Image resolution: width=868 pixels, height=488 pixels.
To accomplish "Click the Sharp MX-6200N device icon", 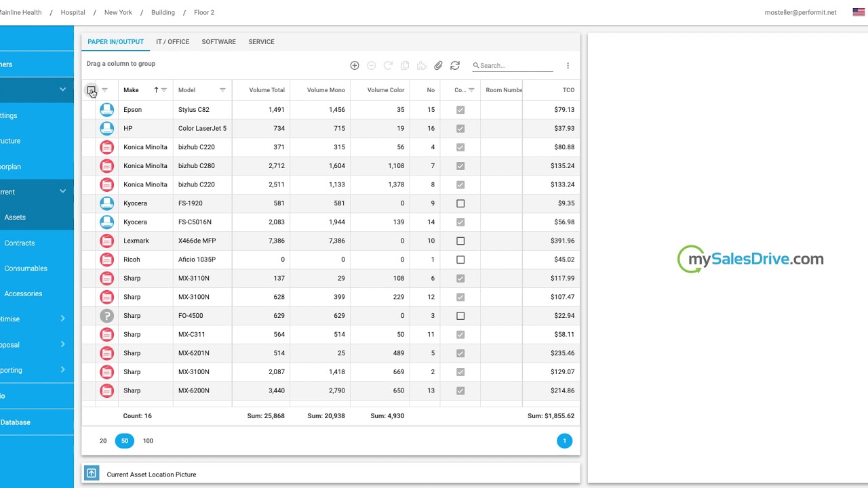I will tap(106, 390).
